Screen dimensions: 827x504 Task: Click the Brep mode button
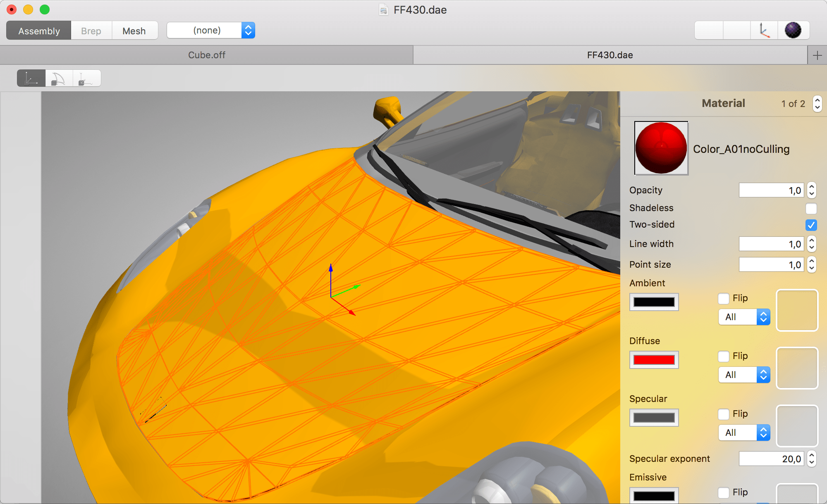coord(91,30)
